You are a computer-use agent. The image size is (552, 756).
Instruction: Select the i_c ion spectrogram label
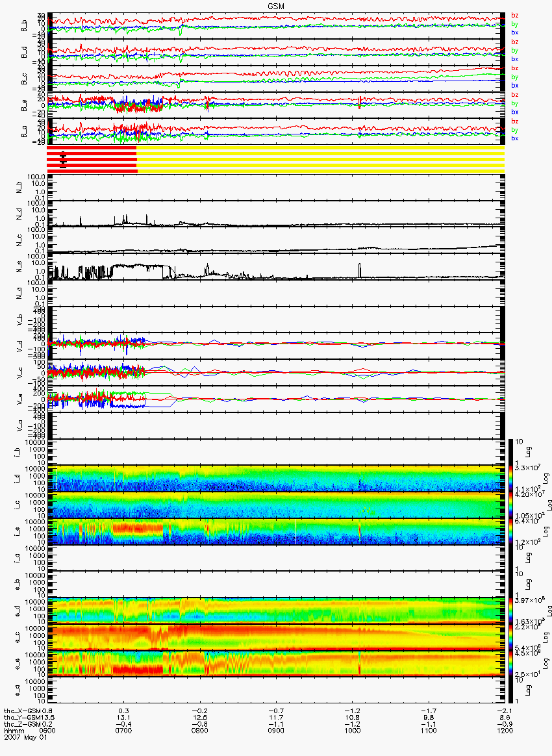tap(17, 505)
